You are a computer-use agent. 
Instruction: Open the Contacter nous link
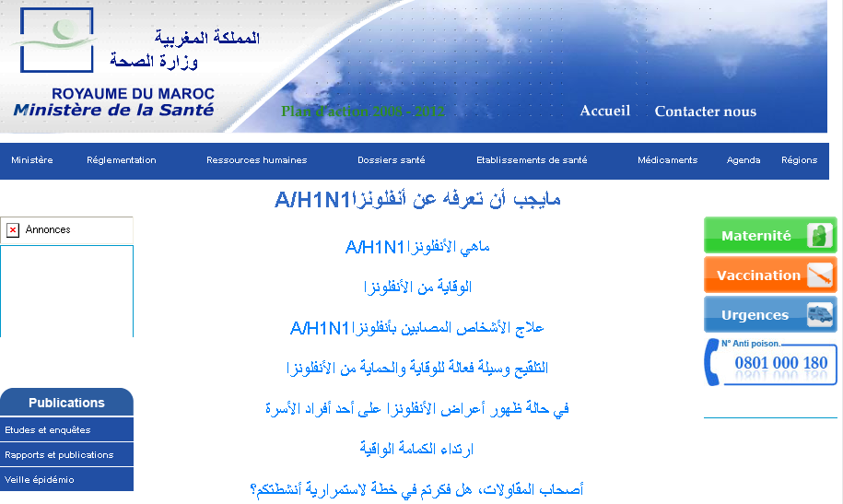point(706,111)
